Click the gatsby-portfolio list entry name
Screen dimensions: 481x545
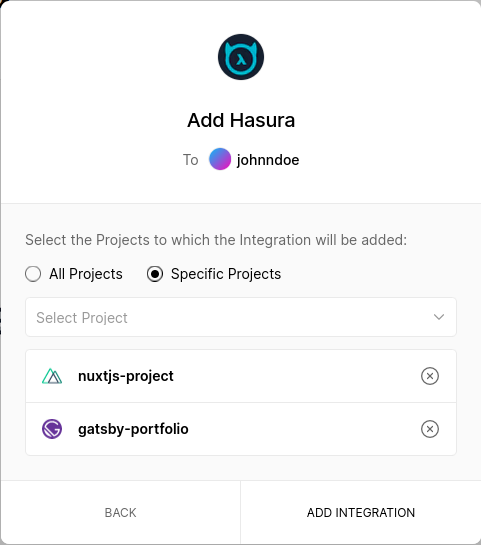pos(133,429)
